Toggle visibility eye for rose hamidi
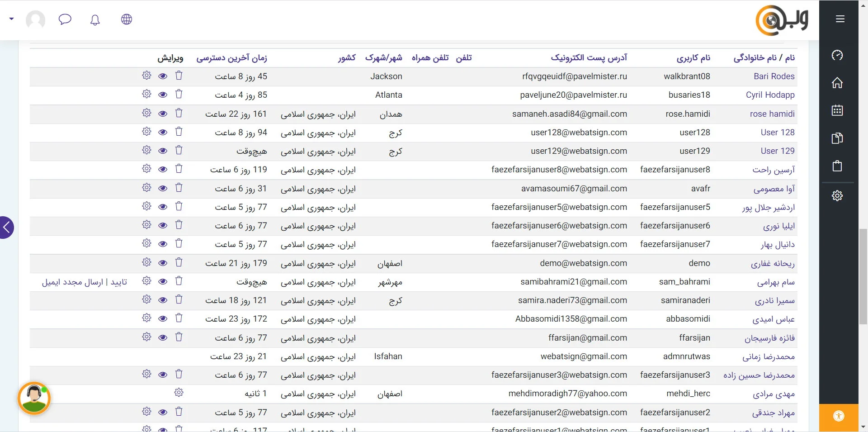The image size is (868, 432). click(163, 114)
